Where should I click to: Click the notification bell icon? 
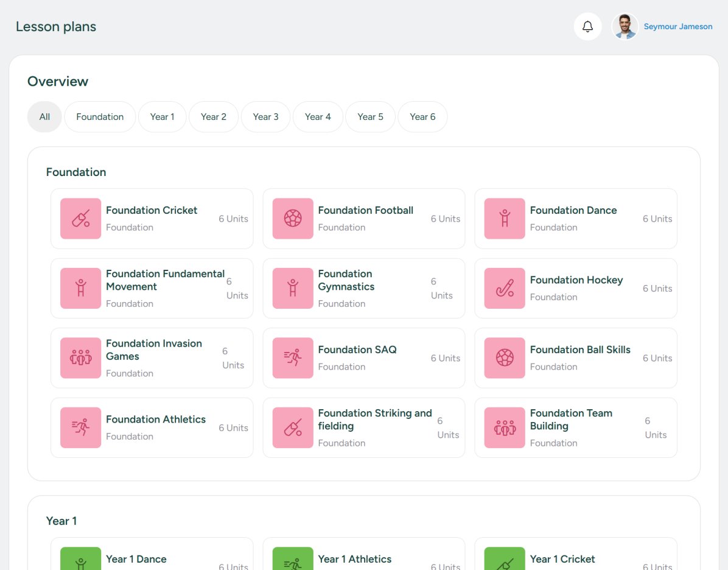[x=587, y=27]
